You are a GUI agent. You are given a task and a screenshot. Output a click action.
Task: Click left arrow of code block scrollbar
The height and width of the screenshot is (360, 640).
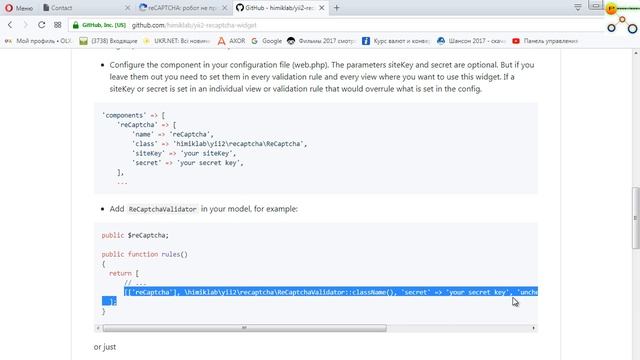coord(98,328)
